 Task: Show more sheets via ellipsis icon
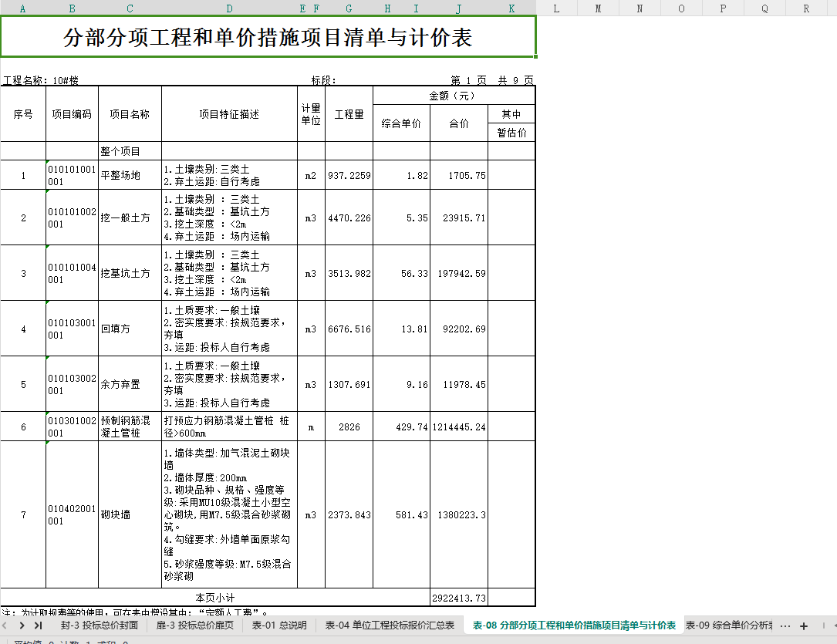[x=785, y=625]
